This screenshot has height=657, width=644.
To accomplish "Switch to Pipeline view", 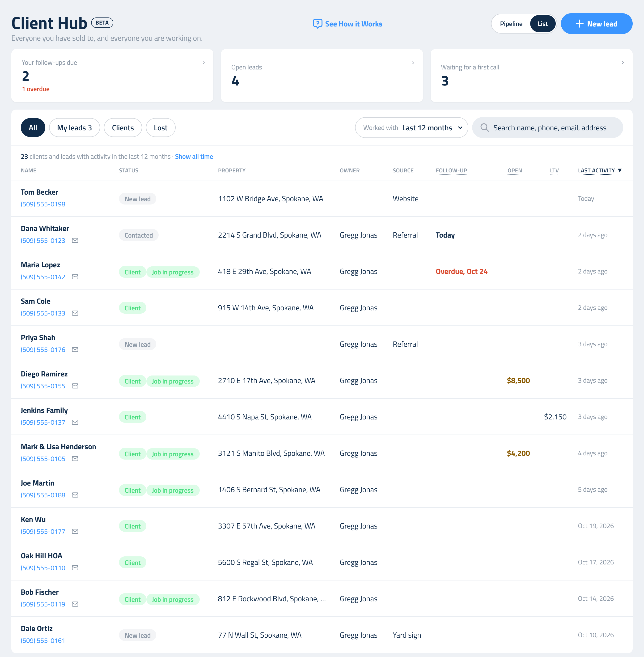I will point(511,24).
